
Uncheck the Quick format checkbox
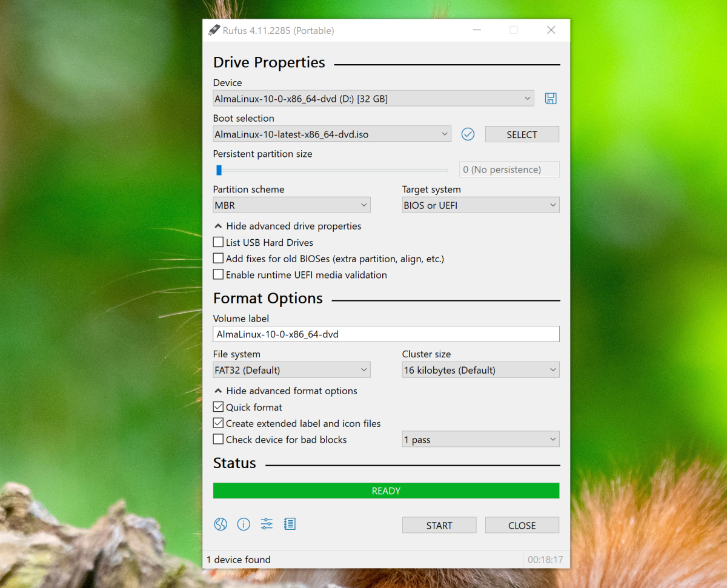219,407
